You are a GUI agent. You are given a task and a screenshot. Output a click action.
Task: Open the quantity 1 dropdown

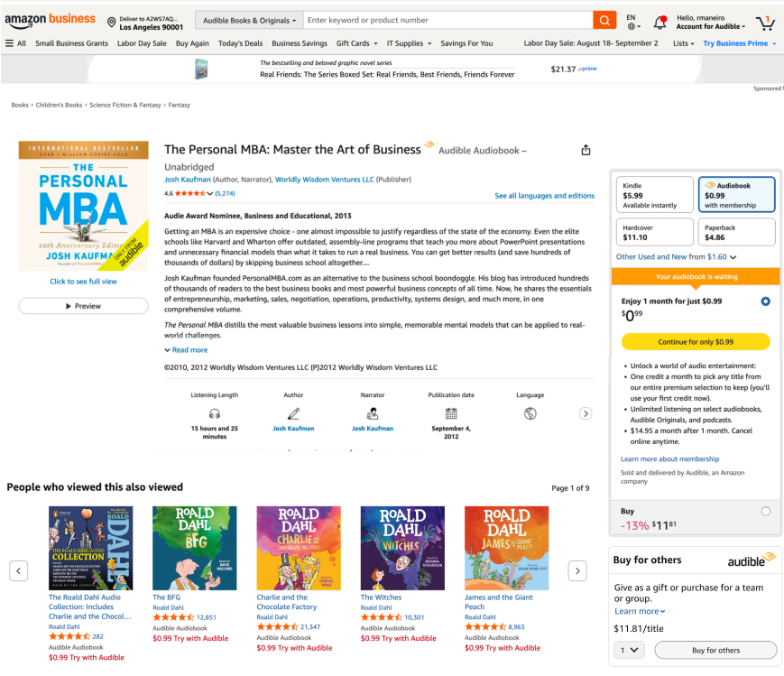pyautogui.click(x=629, y=650)
